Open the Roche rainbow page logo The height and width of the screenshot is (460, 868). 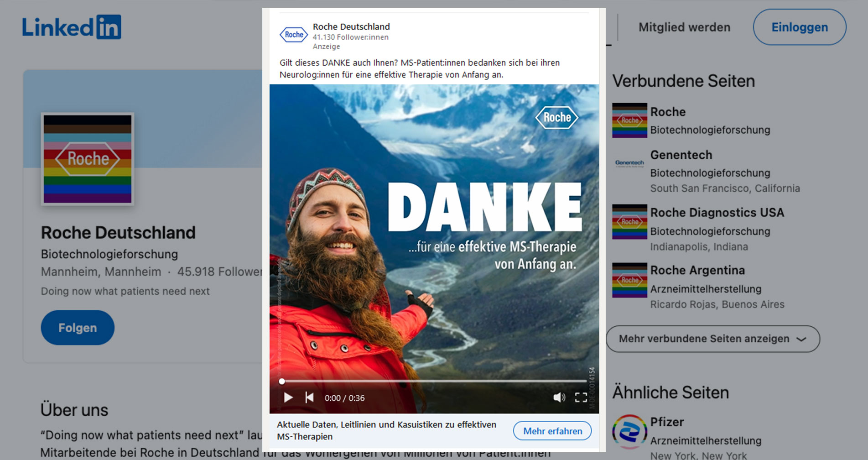pyautogui.click(x=629, y=120)
